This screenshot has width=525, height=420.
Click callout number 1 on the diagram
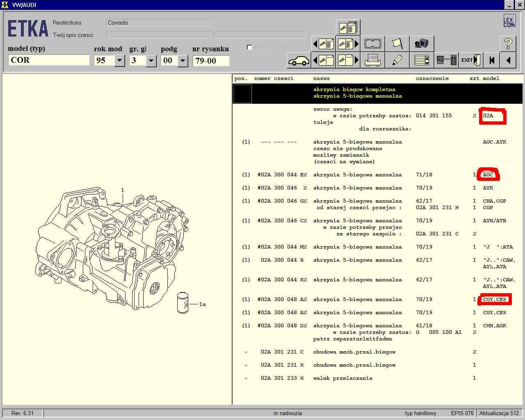[x=122, y=190]
